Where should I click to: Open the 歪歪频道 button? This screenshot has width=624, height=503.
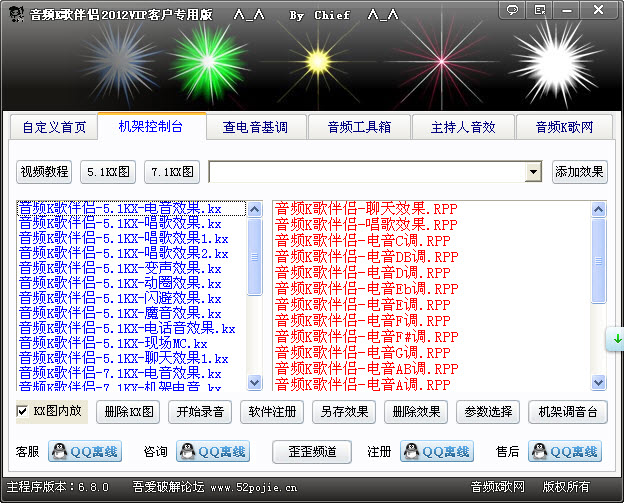312,452
